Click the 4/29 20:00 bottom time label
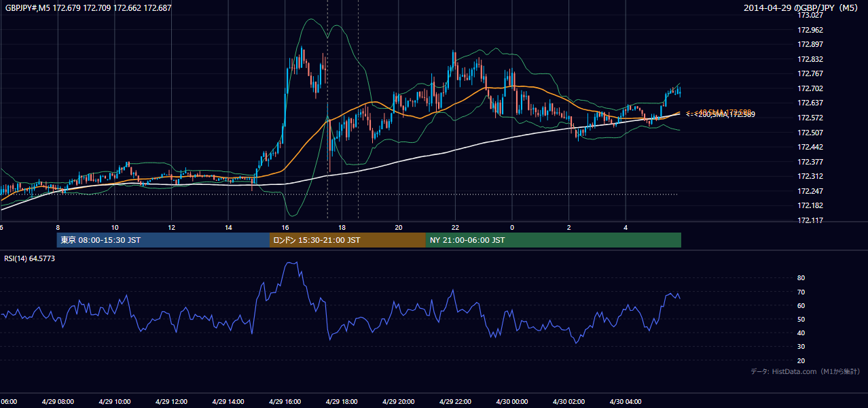Screen dimensions: 868x408 point(398,402)
